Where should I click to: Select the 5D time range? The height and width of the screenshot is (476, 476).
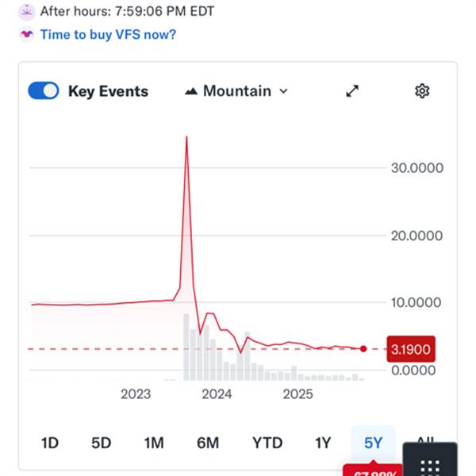[x=101, y=443]
